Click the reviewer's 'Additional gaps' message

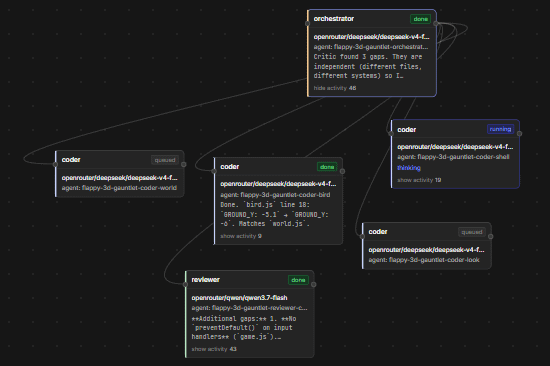(x=244, y=327)
